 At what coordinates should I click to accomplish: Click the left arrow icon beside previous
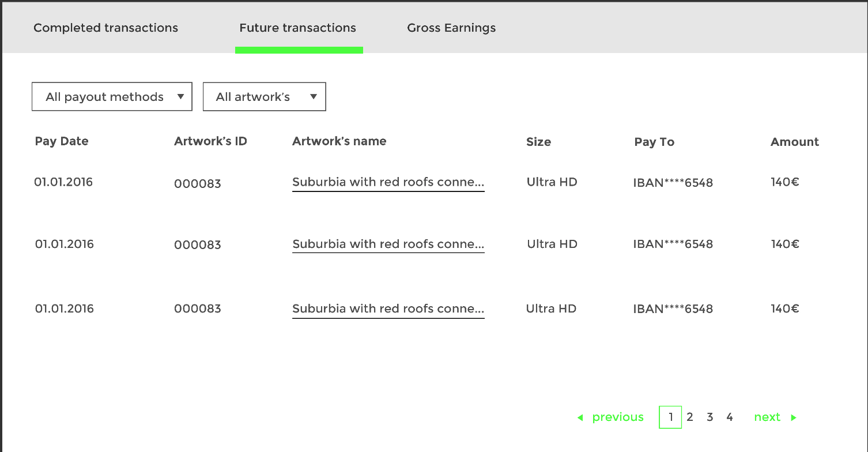[x=580, y=417]
